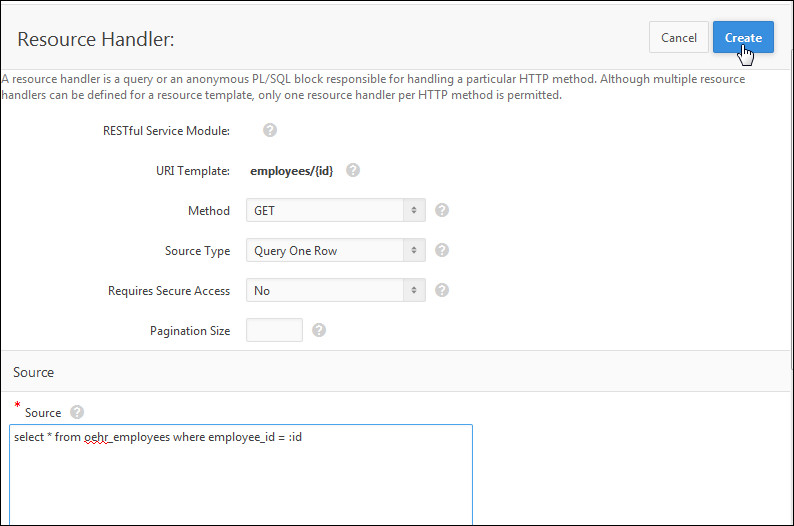Click the Method field label
794x526 pixels.
pyautogui.click(x=209, y=211)
